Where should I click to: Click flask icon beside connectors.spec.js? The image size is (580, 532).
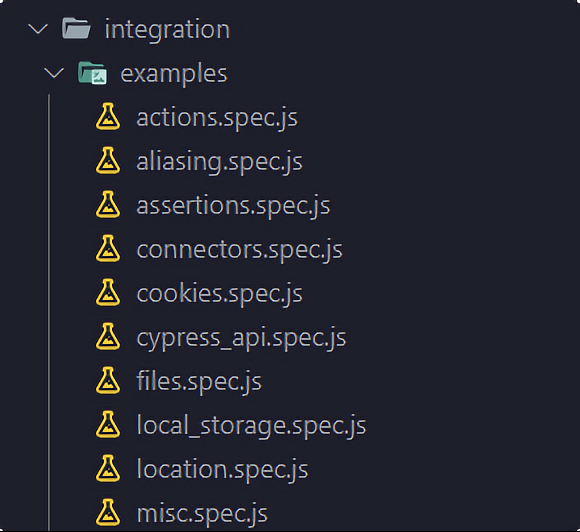pyautogui.click(x=108, y=249)
